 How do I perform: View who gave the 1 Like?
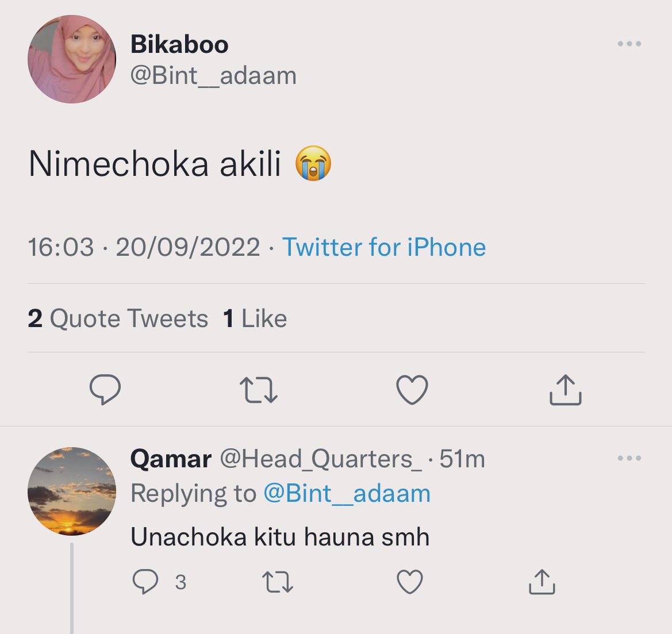[x=255, y=318]
